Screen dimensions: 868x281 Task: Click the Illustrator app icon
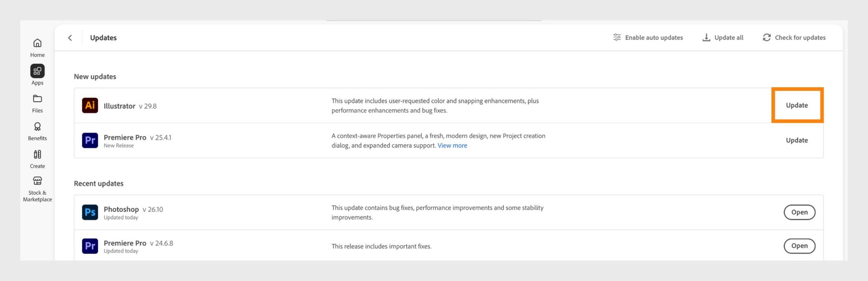coord(90,105)
